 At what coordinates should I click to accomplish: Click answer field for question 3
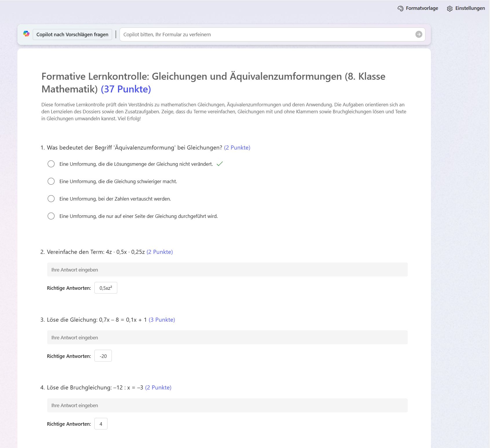pyautogui.click(x=227, y=338)
